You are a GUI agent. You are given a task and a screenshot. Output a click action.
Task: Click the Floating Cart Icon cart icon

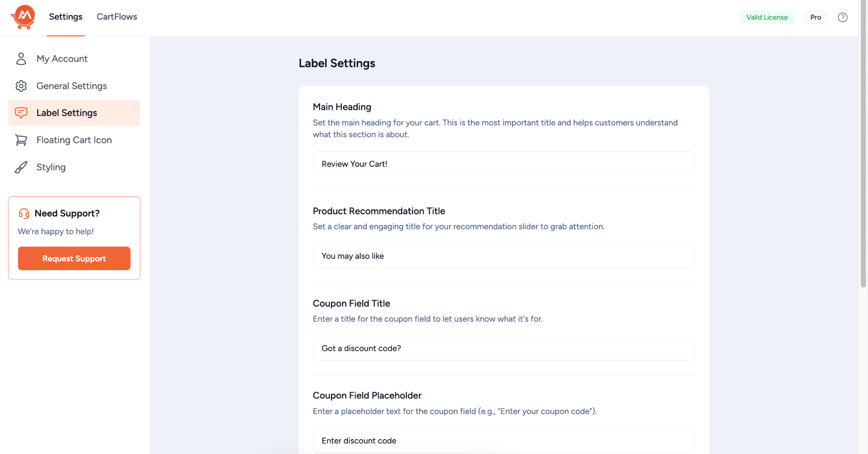tap(21, 140)
